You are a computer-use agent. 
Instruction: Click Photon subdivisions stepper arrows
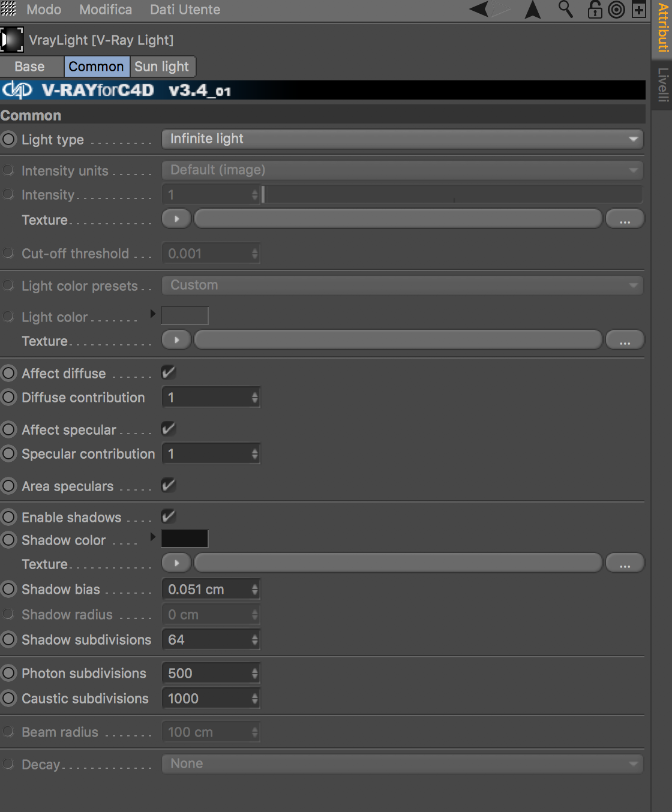pyautogui.click(x=254, y=673)
